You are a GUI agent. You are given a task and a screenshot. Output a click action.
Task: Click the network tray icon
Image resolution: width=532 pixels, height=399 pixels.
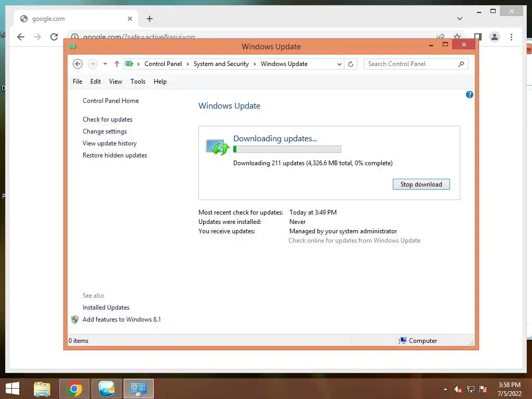471,389
